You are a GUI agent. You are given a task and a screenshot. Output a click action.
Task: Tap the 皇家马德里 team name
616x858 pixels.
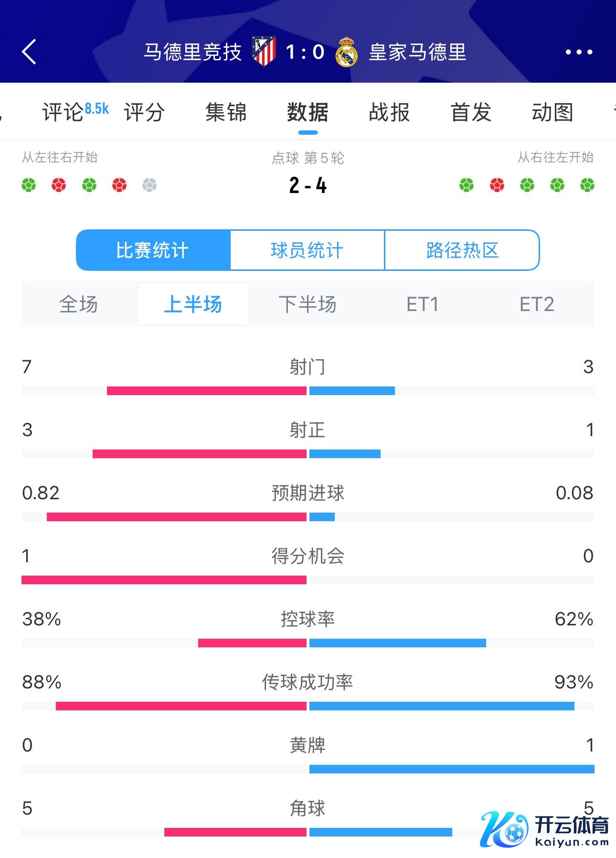(417, 52)
